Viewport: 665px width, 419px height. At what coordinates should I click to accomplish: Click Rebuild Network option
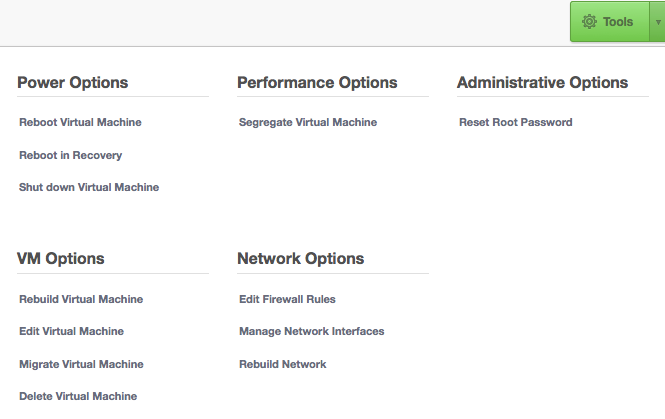click(283, 364)
